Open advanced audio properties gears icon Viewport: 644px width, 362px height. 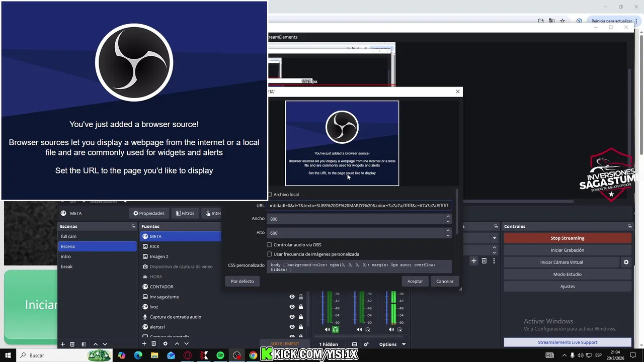pos(366,344)
